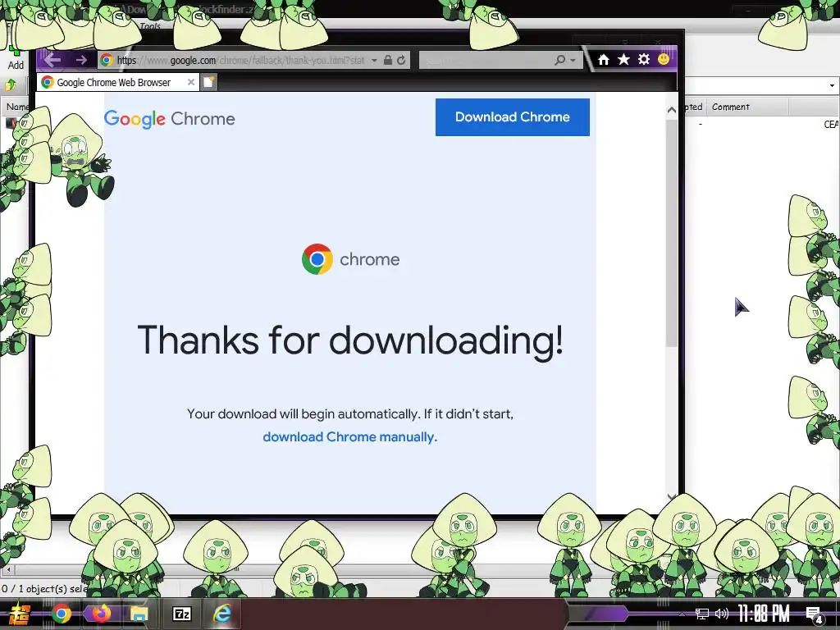Click the Download Chrome button
Screen dimensions: 840x630
[x=512, y=116]
